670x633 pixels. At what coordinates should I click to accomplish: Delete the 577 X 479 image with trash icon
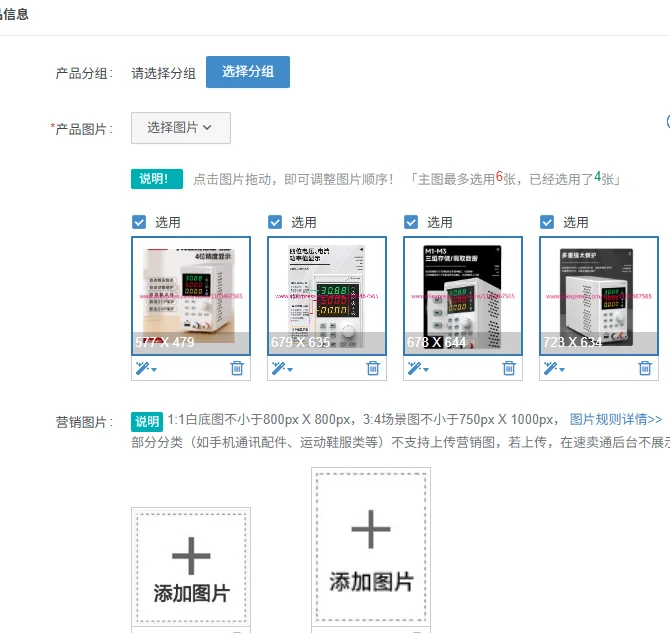pyautogui.click(x=237, y=368)
